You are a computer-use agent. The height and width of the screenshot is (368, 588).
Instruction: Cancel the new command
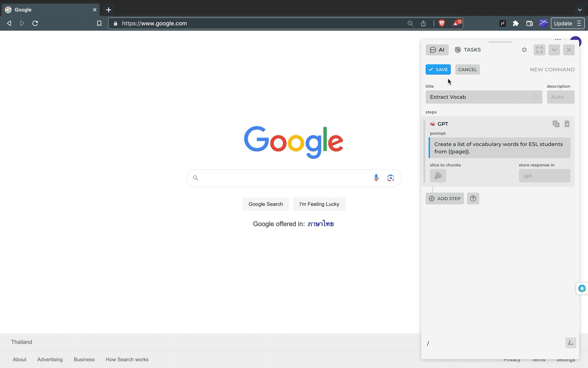(468, 70)
